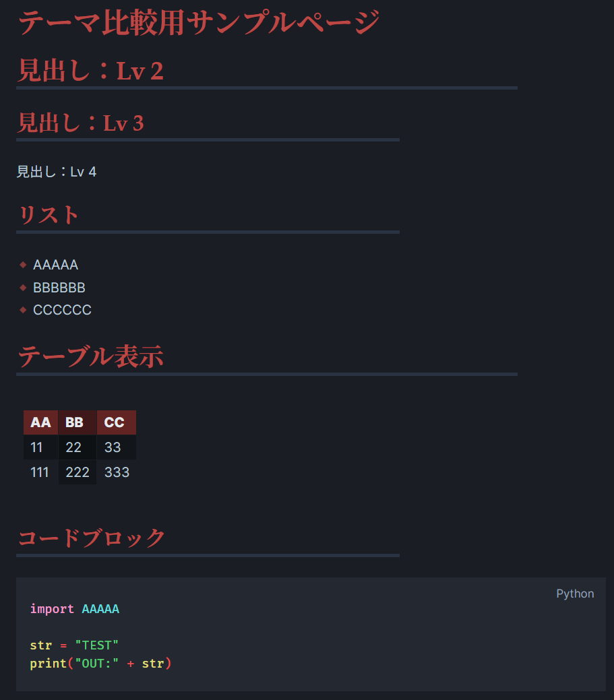Click table cell containing 22

78,447
